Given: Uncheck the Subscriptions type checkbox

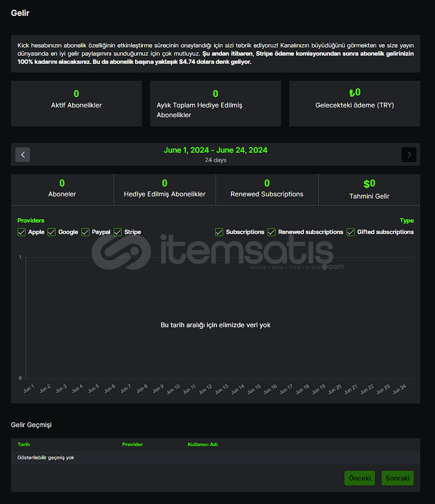Looking at the screenshot, I should coord(219,232).
